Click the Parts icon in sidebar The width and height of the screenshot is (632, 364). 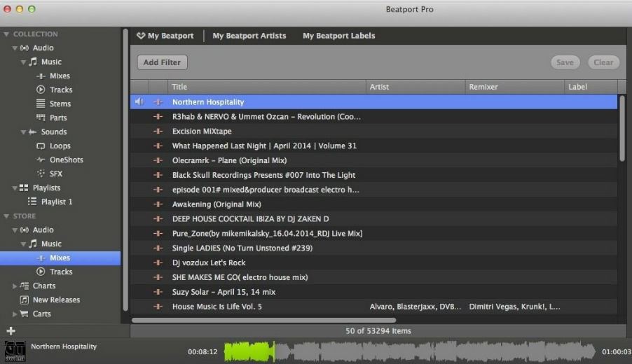click(41, 118)
